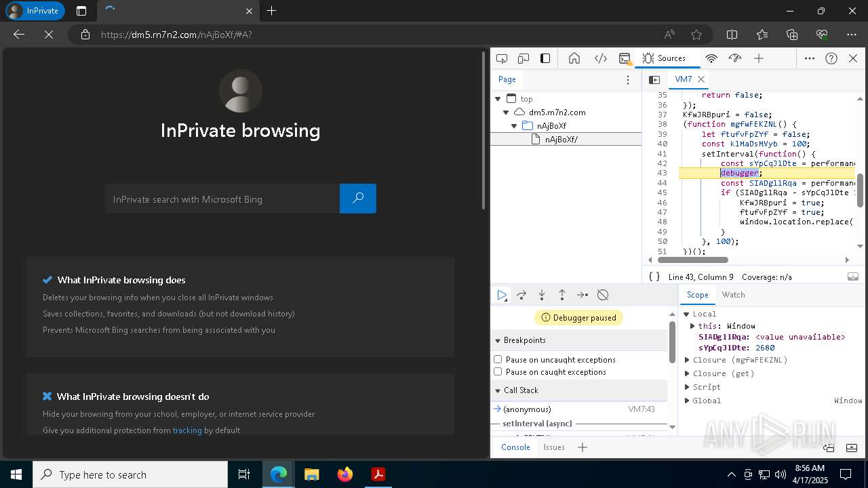
Task: Step out of current function
Action: pyautogui.click(x=562, y=295)
